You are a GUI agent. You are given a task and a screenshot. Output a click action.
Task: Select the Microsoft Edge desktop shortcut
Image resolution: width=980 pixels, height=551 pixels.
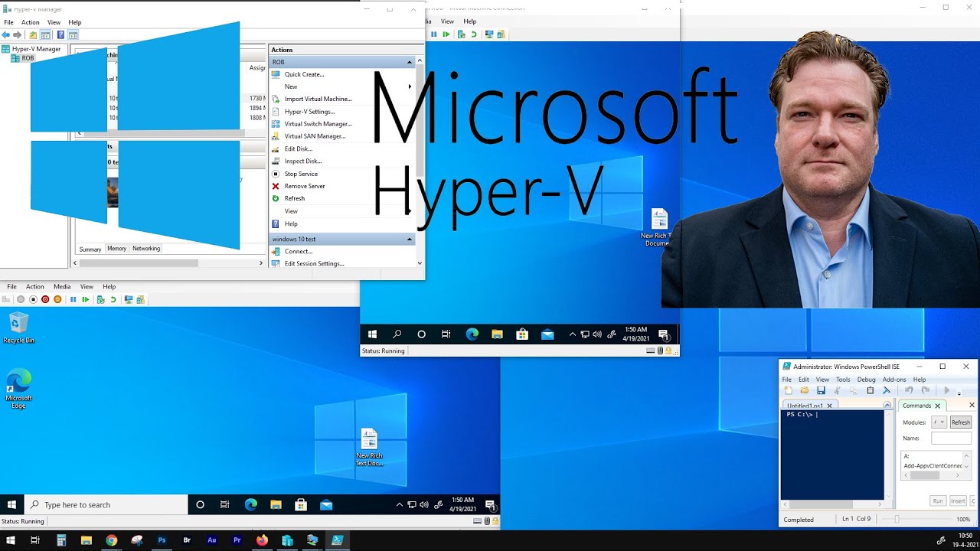click(19, 389)
